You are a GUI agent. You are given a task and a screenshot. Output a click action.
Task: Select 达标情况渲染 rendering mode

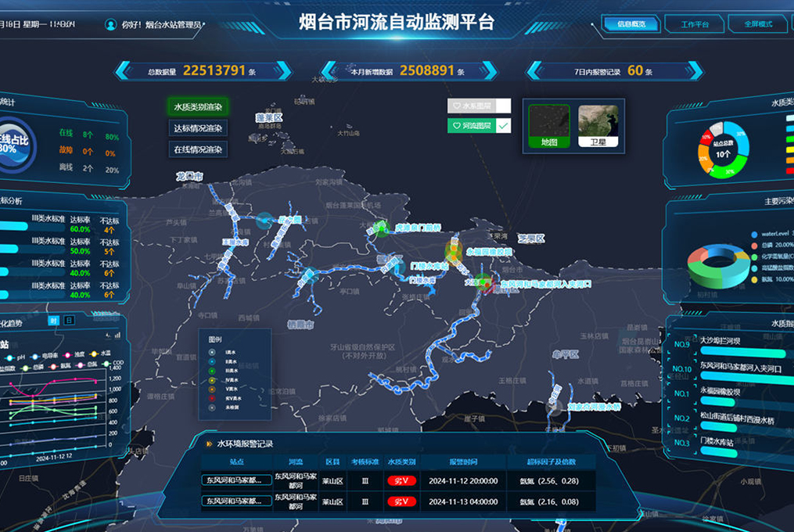198,128
